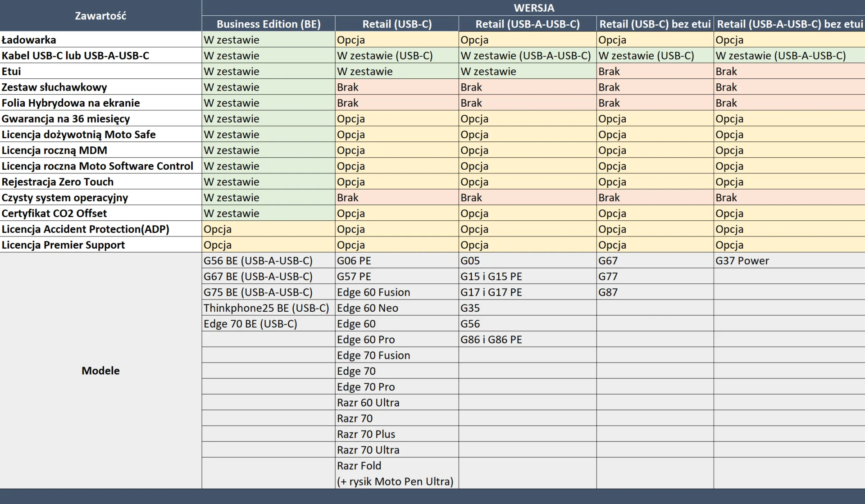Click the 'Edge 70 BE (USB-C)' cell
The width and height of the screenshot is (865, 504).
coord(269,323)
